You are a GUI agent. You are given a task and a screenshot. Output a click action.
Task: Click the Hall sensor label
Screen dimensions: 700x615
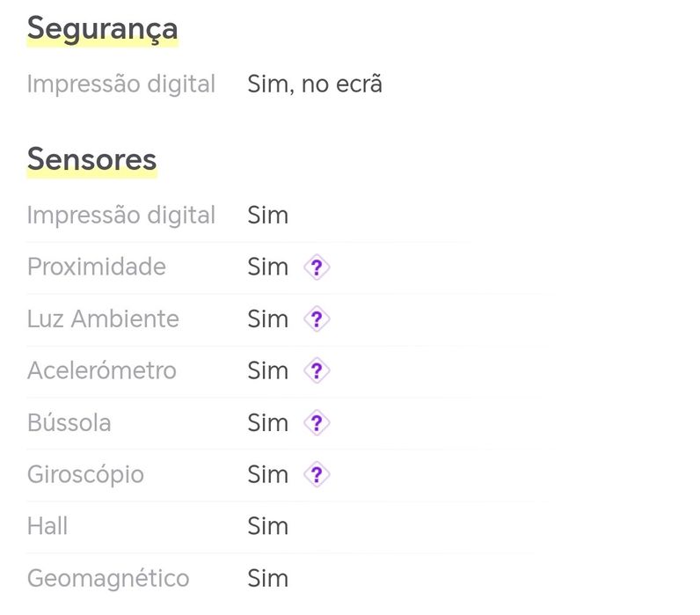pyautogui.click(x=47, y=526)
